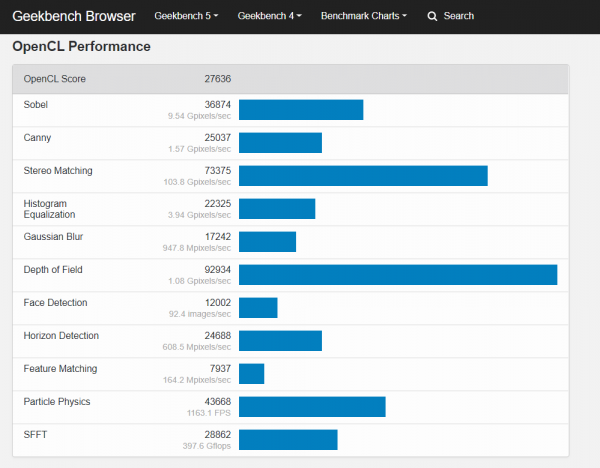Click the OpenCL Performance heading
This screenshot has width=600, height=468.
[82, 46]
